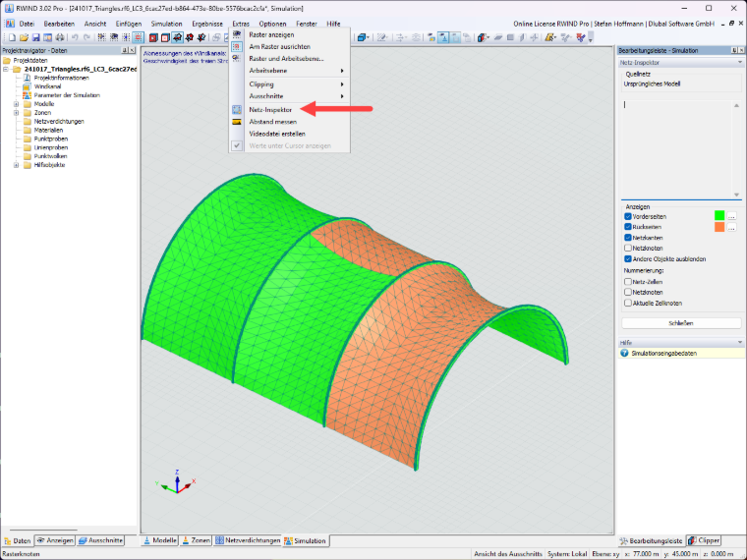This screenshot has height=560, width=747.
Task: Save the project with the floppy disk icon
Action: tap(35, 37)
